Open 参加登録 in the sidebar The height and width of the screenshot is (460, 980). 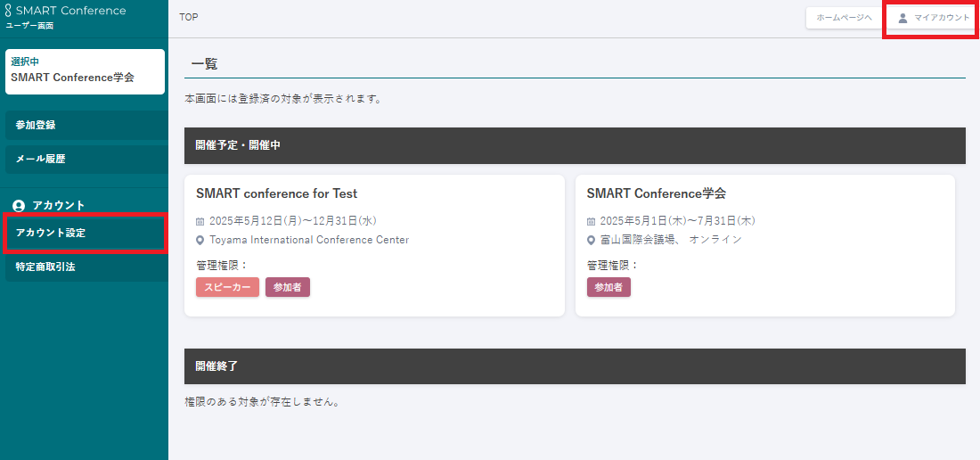pos(84,126)
